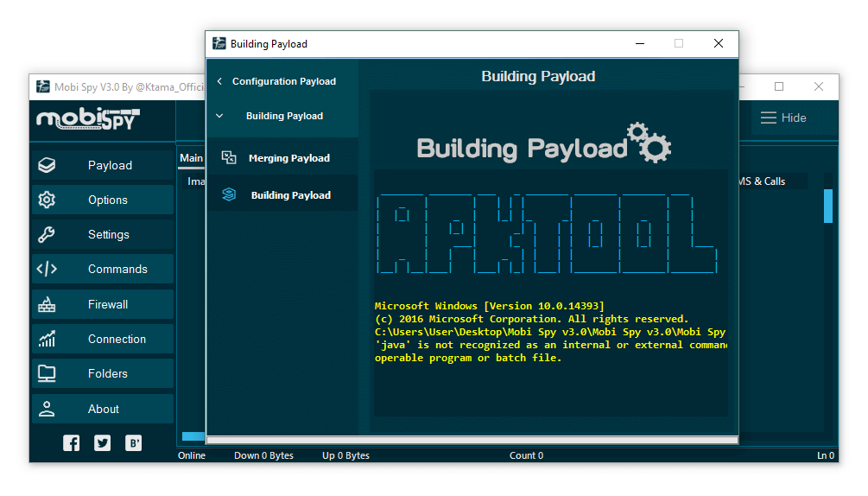Click the About person icon
Image resolution: width=868 pixels, height=496 pixels.
(47, 409)
